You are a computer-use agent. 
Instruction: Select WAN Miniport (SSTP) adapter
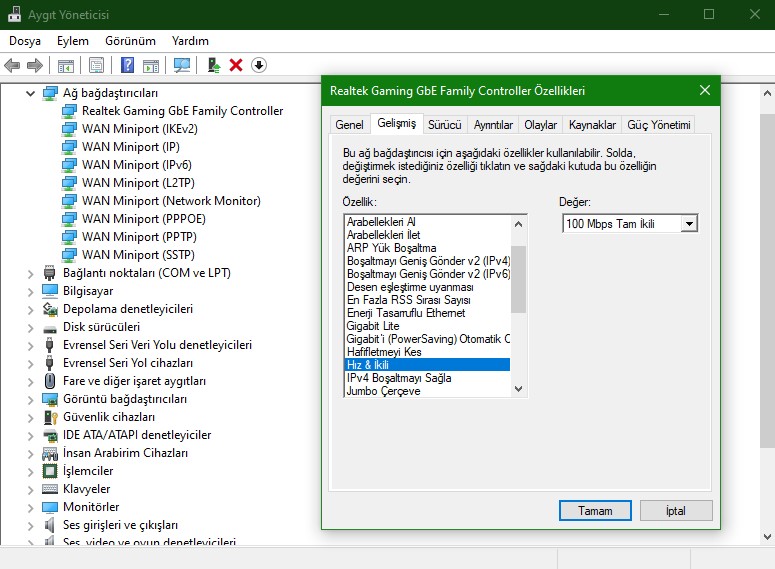138,255
